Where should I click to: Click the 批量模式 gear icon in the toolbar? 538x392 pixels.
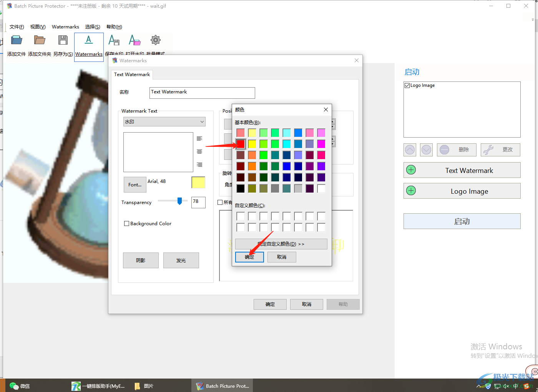(156, 40)
